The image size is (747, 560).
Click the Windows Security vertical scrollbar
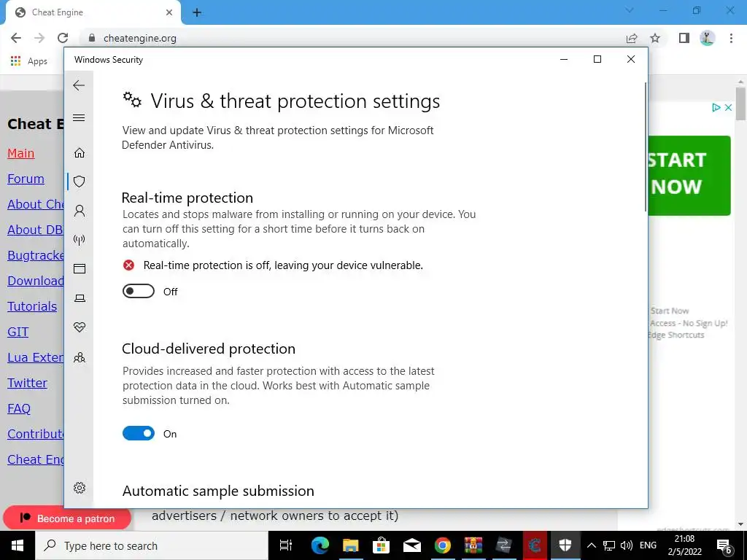(646, 147)
